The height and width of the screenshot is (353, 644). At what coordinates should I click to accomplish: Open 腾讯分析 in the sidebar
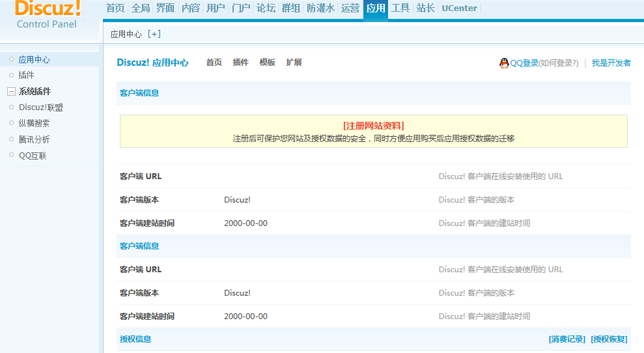pos(34,140)
